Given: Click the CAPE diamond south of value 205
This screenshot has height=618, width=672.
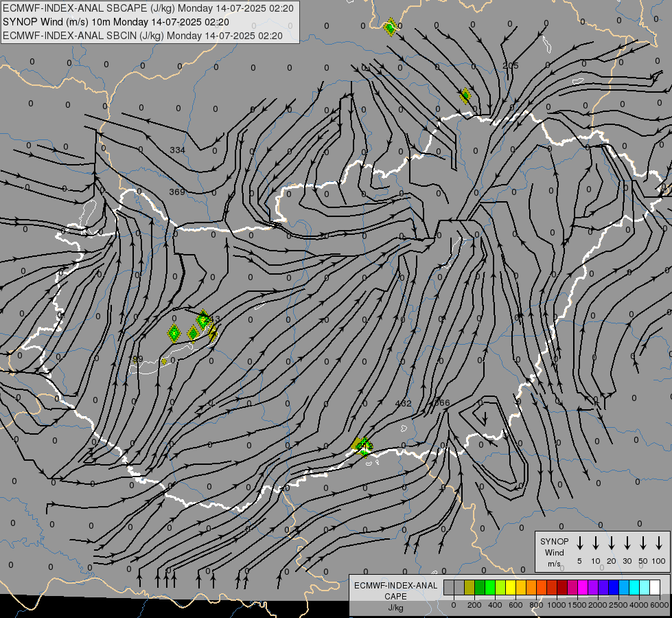Looking at the screenshot, I should tap(465, 95).
